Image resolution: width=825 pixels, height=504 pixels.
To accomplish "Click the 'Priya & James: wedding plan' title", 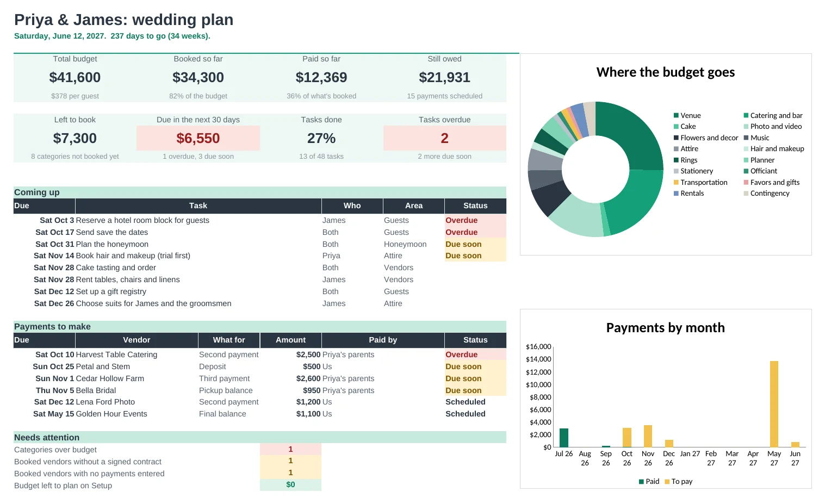I will coord(123,20).
